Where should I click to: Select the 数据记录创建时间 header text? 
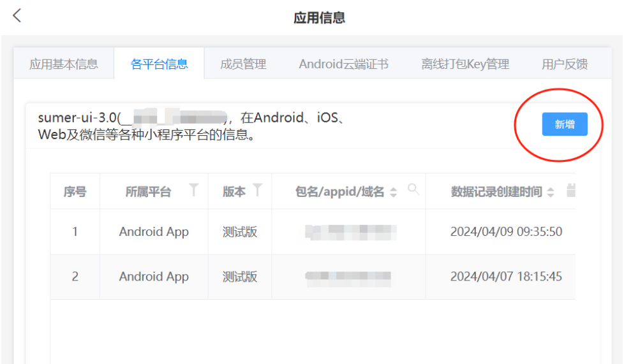point(496,192)
